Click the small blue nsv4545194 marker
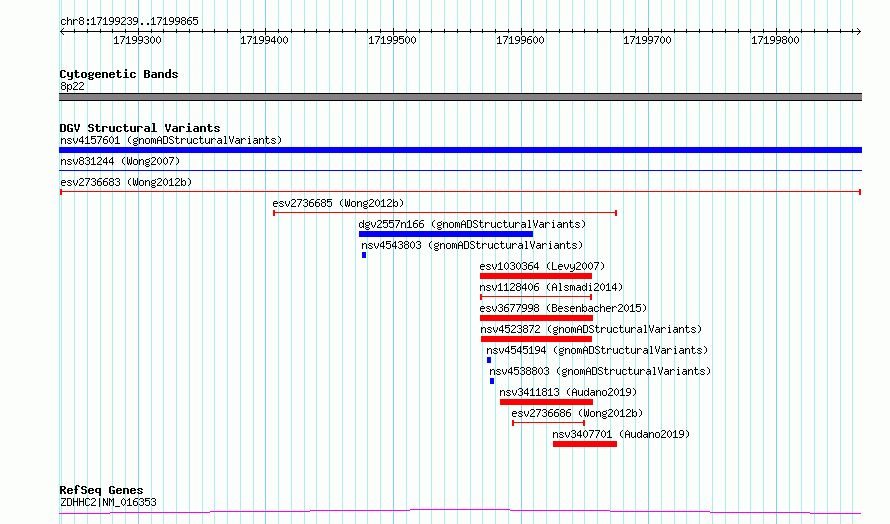 click(489, 360)
